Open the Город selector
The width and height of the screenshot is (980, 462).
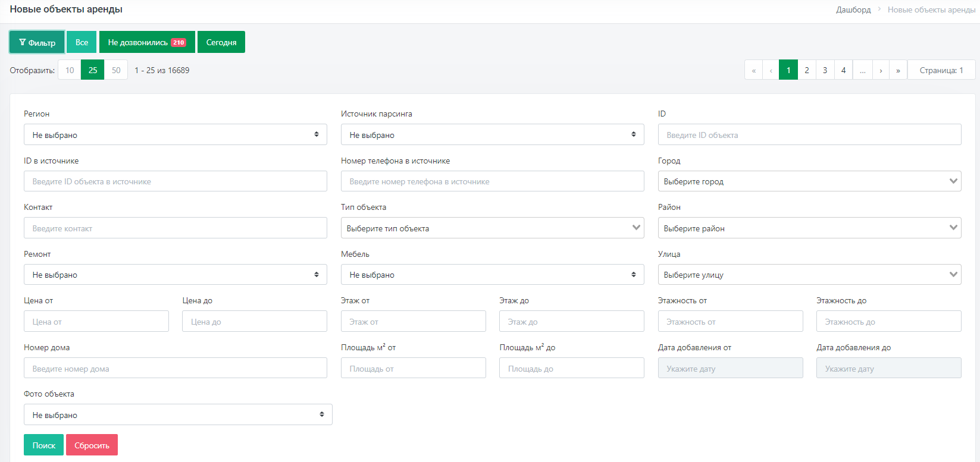(x=810, y=181)
